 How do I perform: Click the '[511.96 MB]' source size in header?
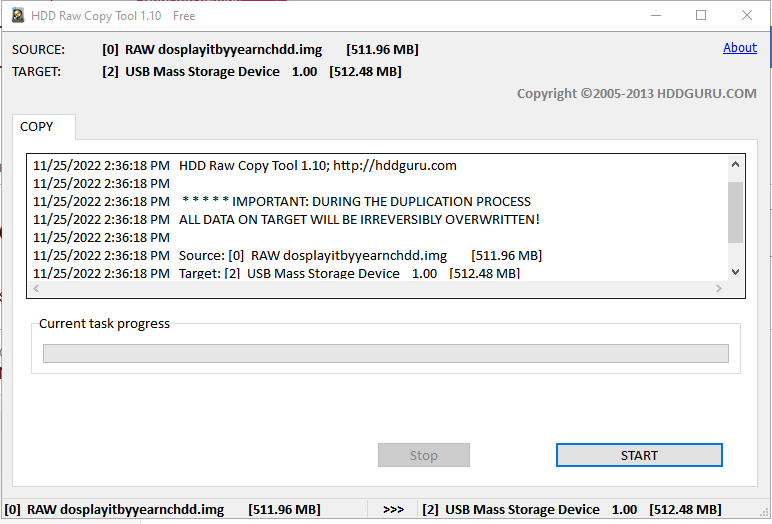pyautogui.click(x=383, y=50)
